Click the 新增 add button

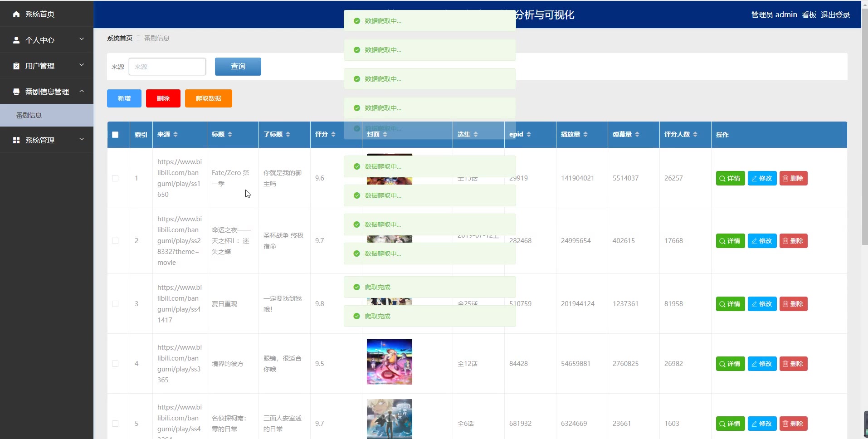(x=124, y=98)
